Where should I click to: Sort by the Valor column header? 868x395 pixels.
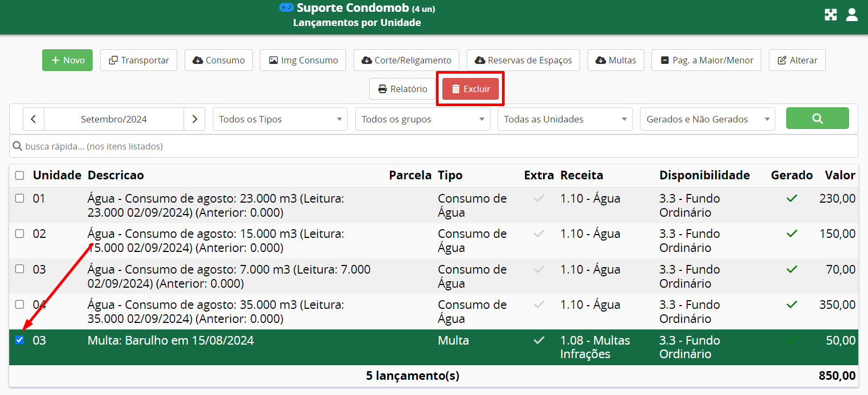[x=839, y=176]
